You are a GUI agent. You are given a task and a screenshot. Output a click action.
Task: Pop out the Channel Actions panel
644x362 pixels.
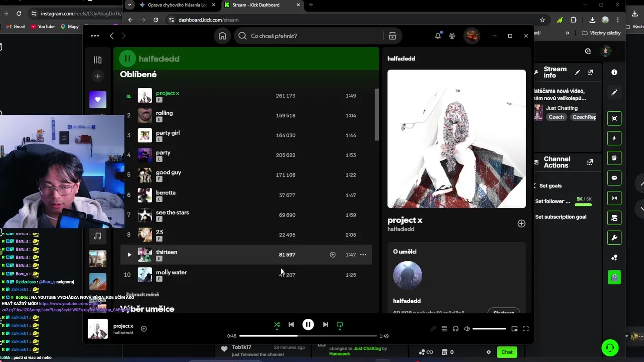590,162
